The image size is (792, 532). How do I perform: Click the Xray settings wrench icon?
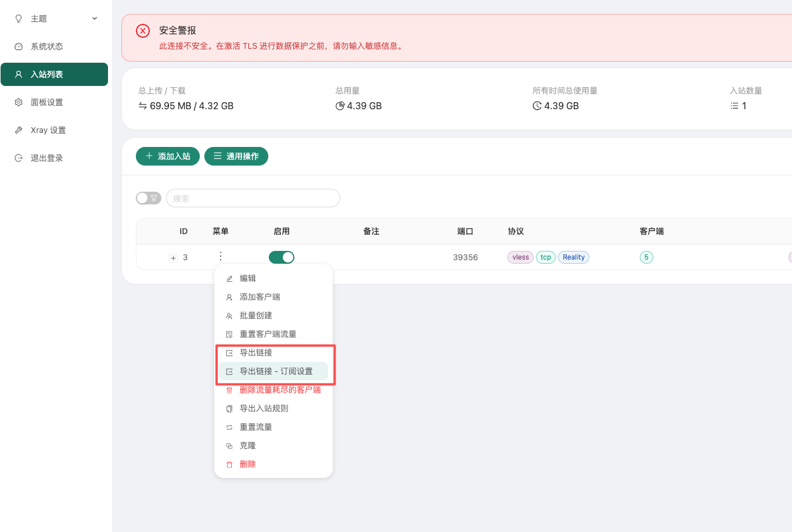19,130
